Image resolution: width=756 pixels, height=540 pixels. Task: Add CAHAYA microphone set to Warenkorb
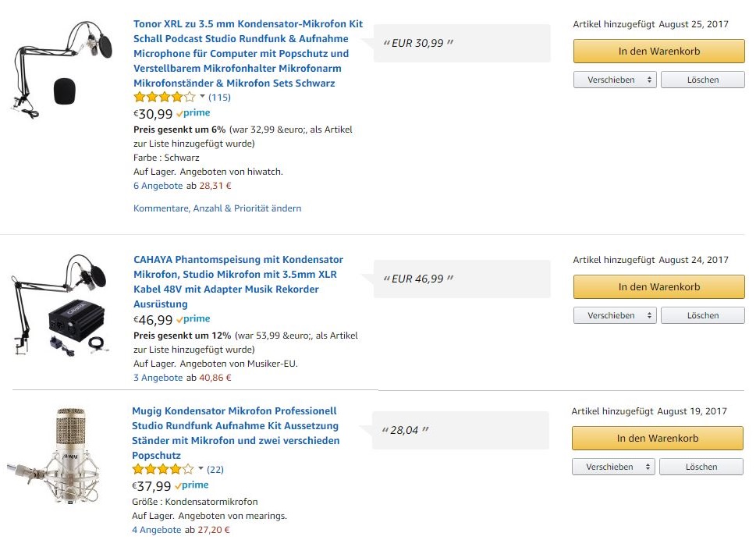659,287
